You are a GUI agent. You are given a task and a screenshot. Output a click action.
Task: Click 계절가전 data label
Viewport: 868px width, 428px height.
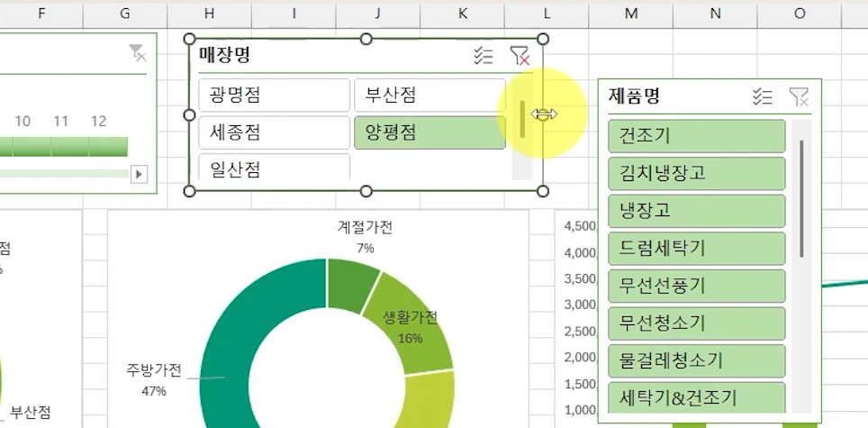pos(366,237)
